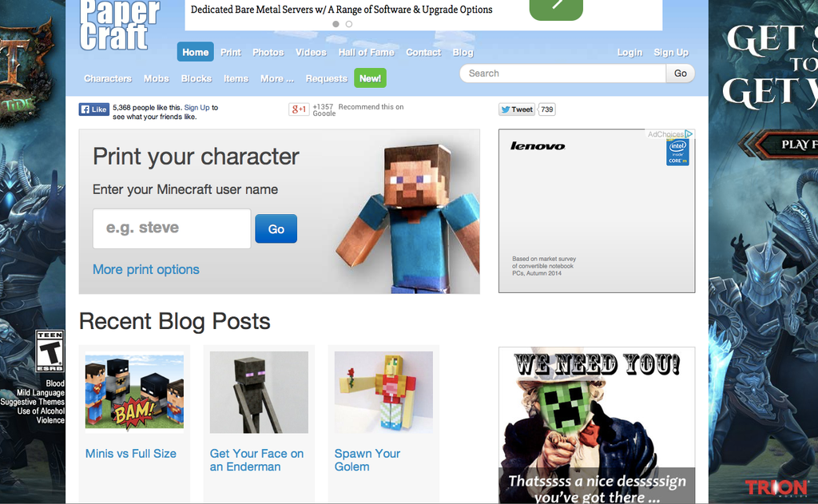Screen dimensions: 818x504
Task: Click the Login link
Action: point(629,52)
